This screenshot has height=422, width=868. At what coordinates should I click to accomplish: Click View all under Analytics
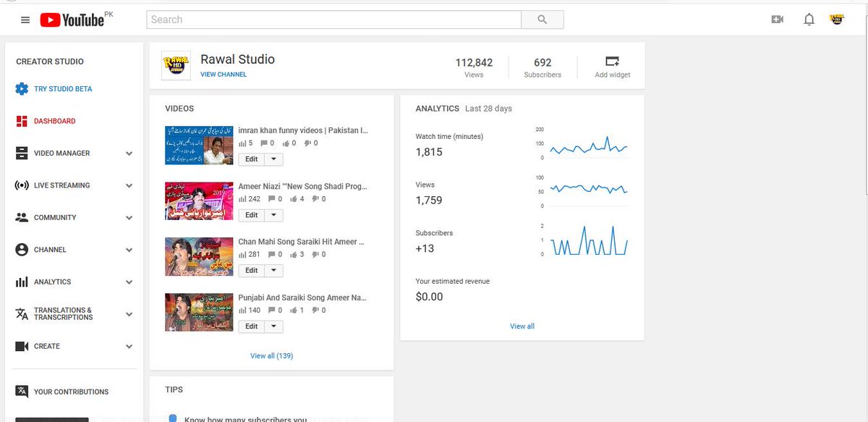(x=522, y=326)
